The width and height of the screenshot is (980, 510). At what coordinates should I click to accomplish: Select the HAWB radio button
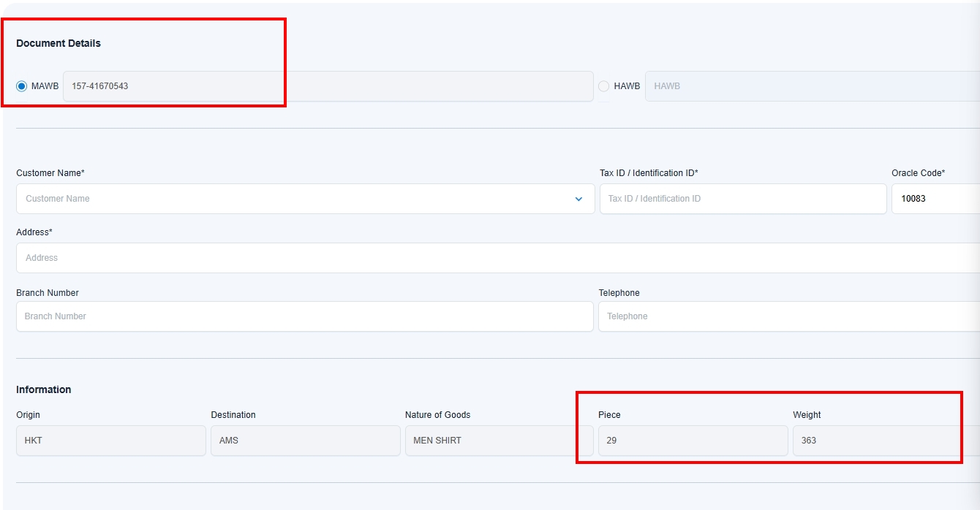coord(603,86)
